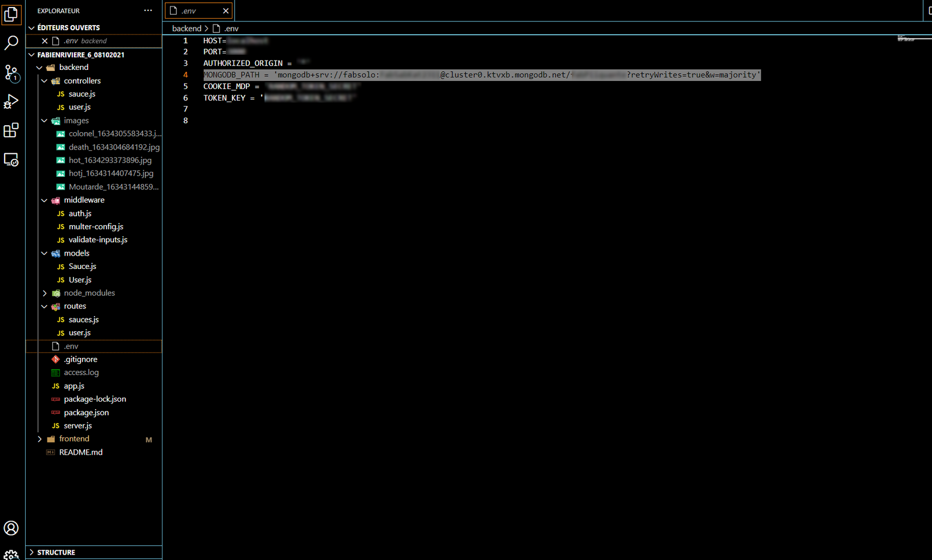Close the .env editor tab
This screenshot has width=932, height=560.
(225, 11)
